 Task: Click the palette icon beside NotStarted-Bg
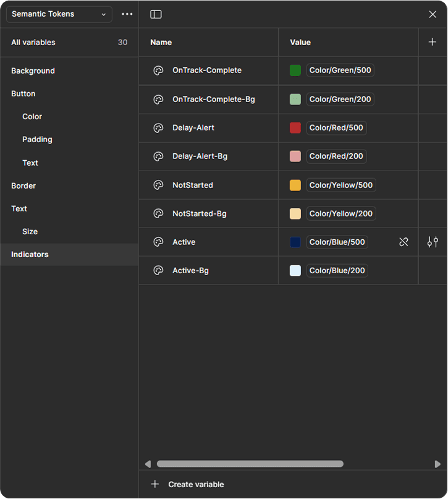tap(158, 213)
